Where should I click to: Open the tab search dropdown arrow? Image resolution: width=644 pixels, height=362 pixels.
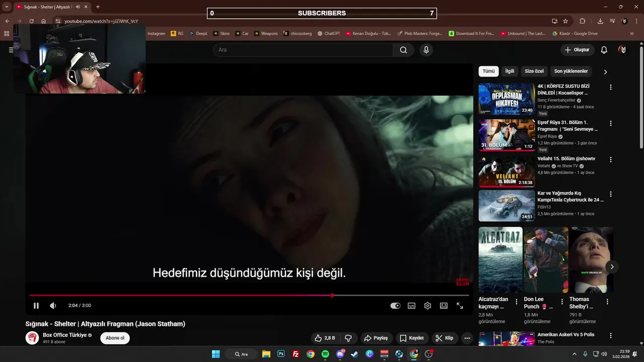click(x=7, y=7)
